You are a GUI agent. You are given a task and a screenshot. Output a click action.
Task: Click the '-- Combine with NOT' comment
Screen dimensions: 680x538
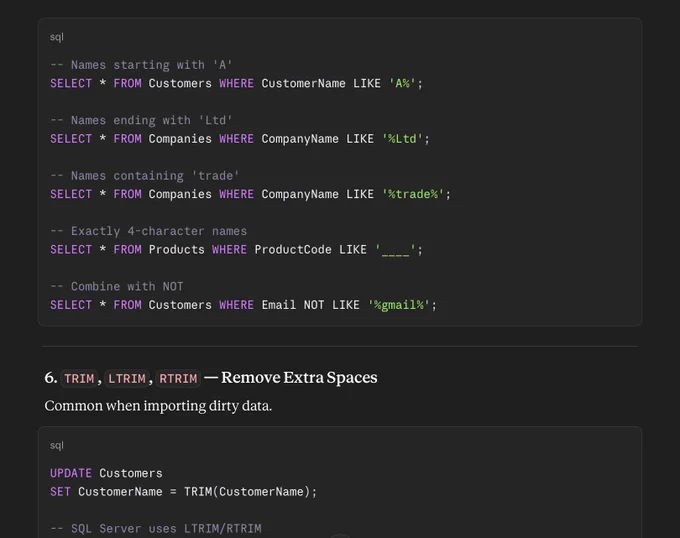tap(117, 287)
